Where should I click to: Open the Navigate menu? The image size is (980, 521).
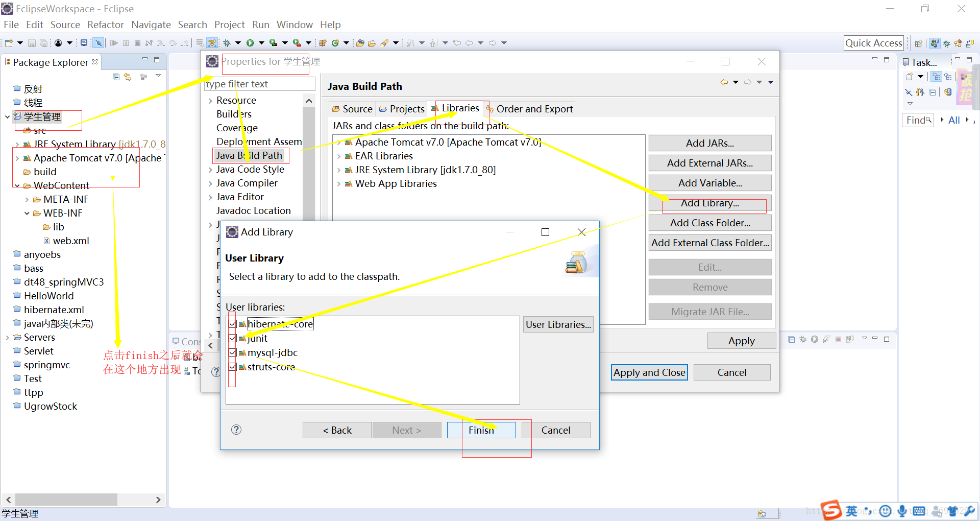tap(151, 25)
